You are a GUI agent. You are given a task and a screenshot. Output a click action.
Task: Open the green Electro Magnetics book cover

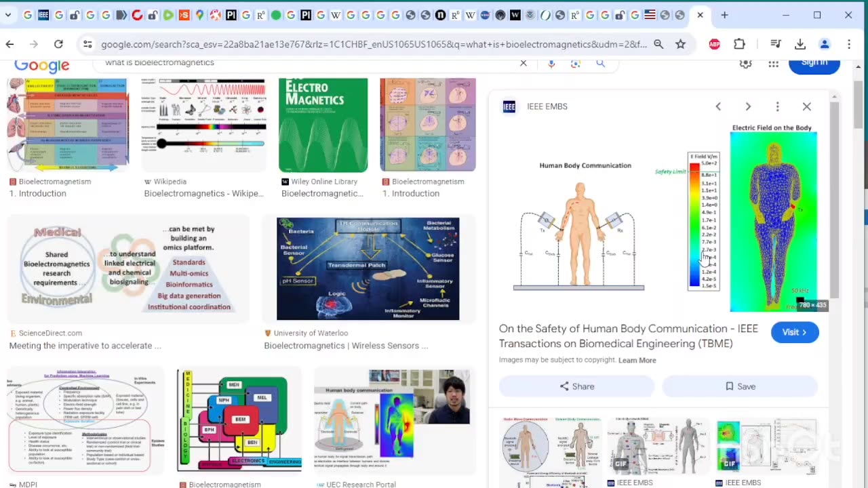[x=323, y=125]
